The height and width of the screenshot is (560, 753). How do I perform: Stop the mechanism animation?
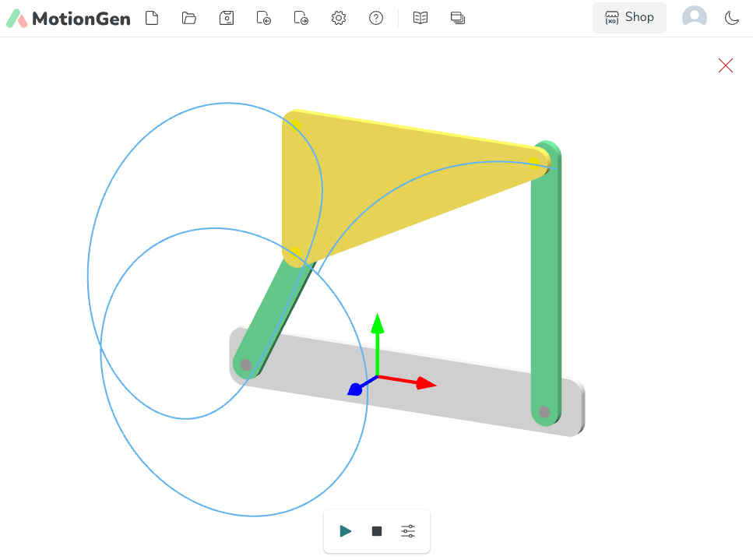tap(377, 531)
